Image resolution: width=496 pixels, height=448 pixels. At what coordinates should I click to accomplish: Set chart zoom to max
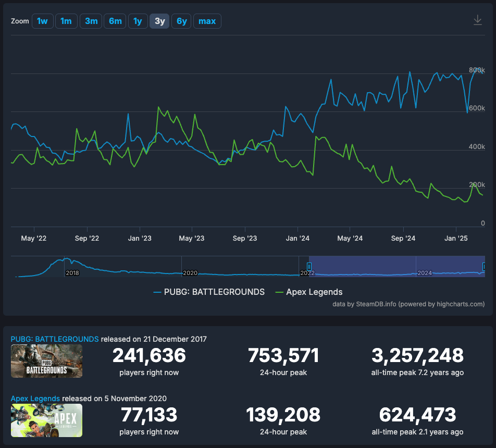207,21
